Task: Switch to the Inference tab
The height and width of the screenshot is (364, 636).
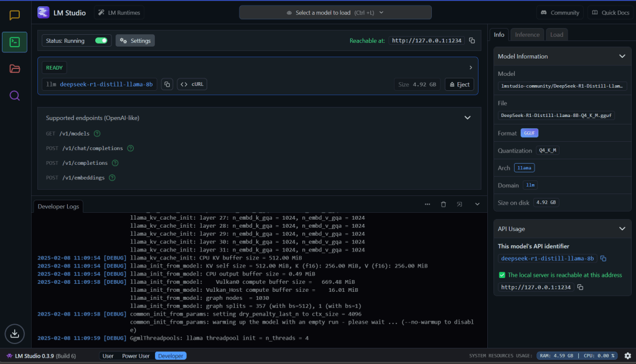Action: [527, 35]
